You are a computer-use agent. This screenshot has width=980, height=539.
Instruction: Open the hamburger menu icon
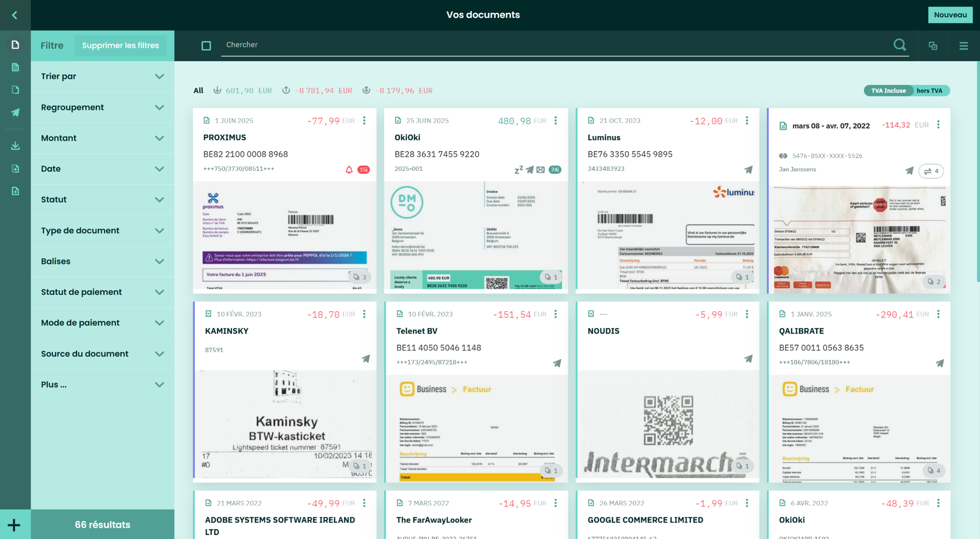tap(963, 46)
